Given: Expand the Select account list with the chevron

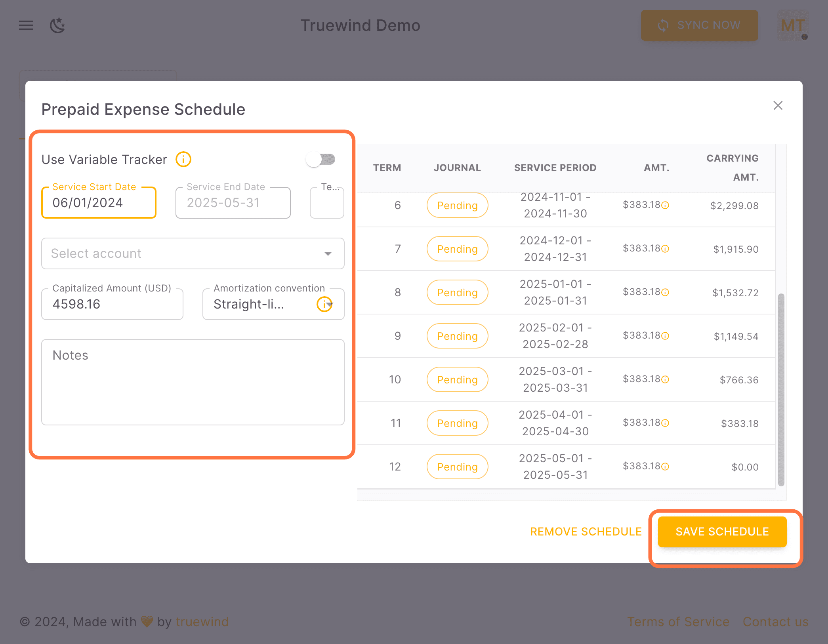Looking at the screenshot, I should pos(328,253).
